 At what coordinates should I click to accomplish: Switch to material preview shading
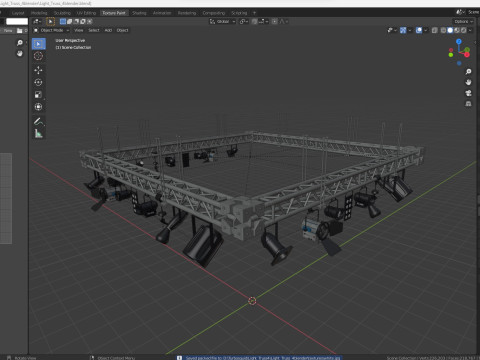pyautogui.click(x=457, y=30)
